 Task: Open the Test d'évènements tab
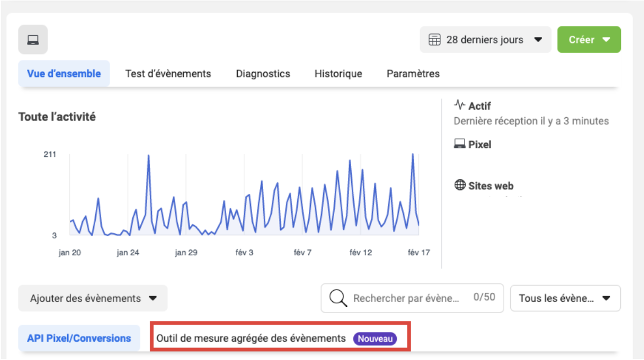click(x=169, y=73)
